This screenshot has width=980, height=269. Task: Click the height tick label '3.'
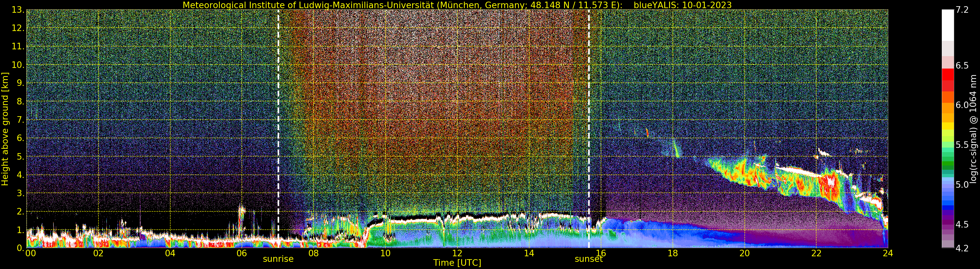pyautogui.click(x=20, y=193)
